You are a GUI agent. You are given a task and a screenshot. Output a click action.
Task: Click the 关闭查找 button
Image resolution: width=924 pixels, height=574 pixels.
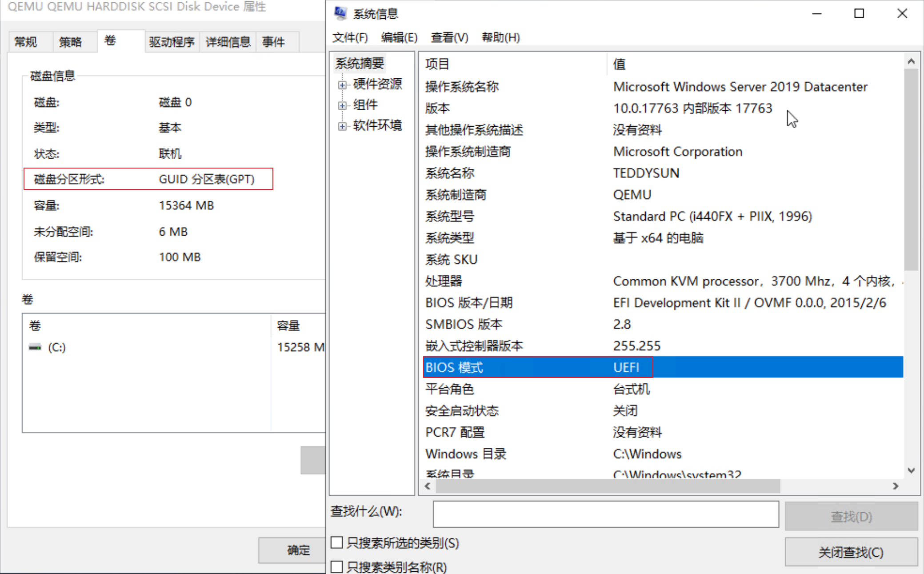click(851, 552)
